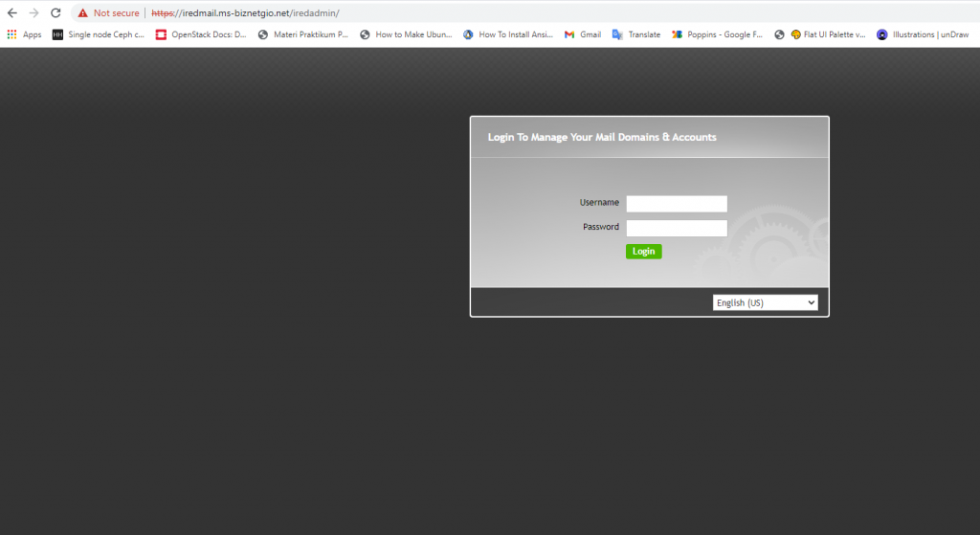Click the URL in address bar
This screenshot has height=535, width=980.
point(245,13)
